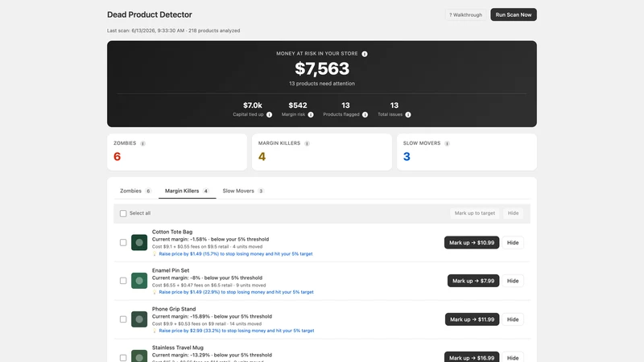This screenshot has width=644, height=362.
Task: Click 'Current margin: -1.58%' text
Action: [x=180, y=239]
